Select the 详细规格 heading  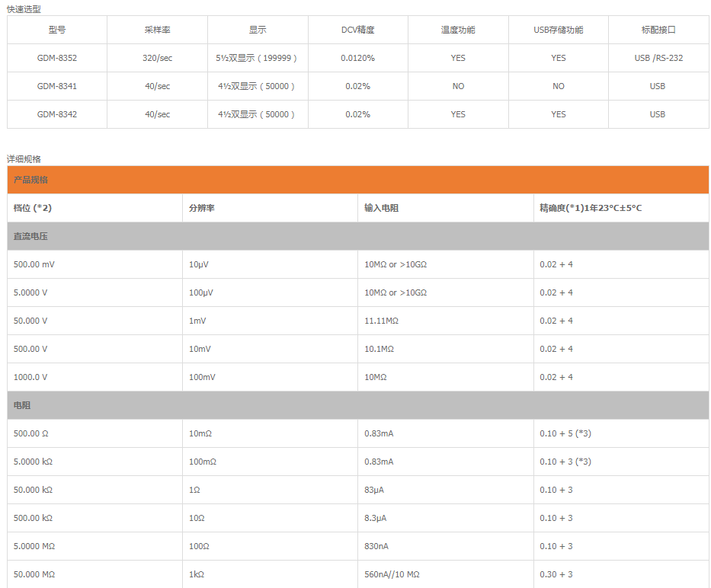point(24,159)
